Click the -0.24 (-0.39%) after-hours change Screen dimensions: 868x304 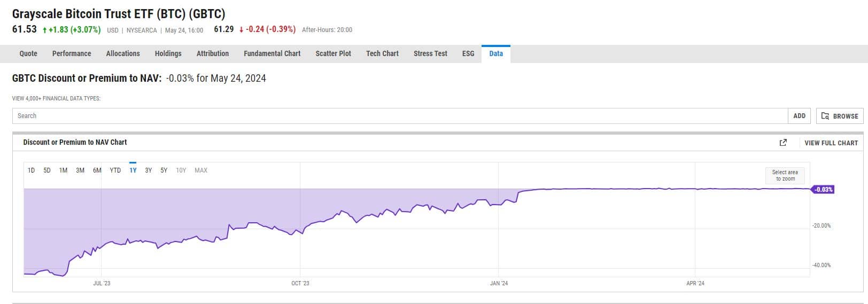267,29
